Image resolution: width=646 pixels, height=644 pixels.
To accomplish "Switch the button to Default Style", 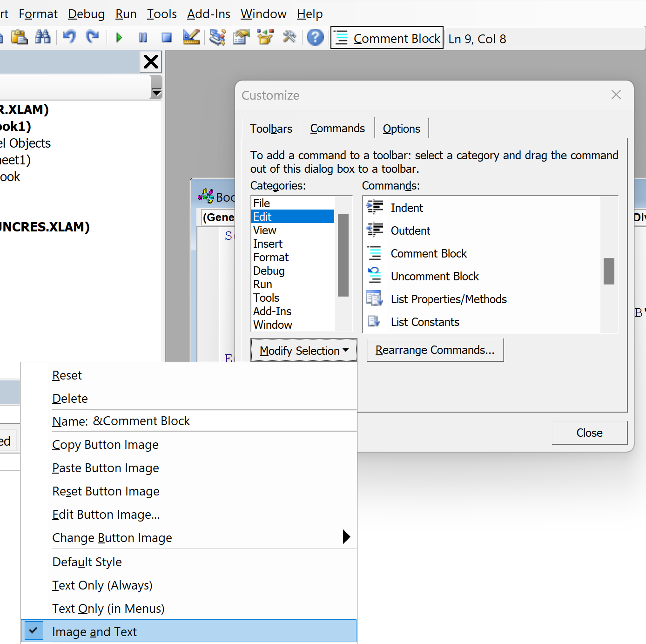I will 87,562.
